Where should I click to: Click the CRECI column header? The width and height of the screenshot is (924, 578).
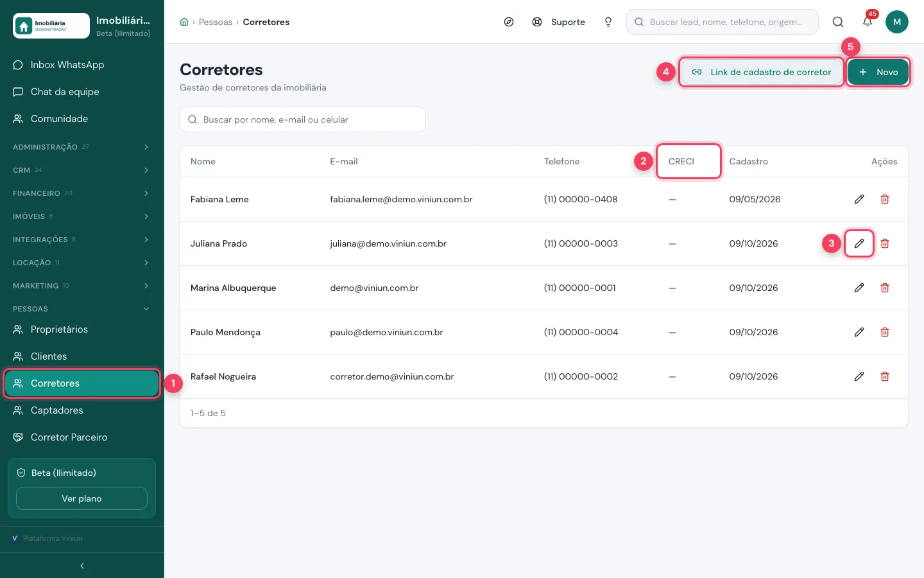[x=681, y=161]
